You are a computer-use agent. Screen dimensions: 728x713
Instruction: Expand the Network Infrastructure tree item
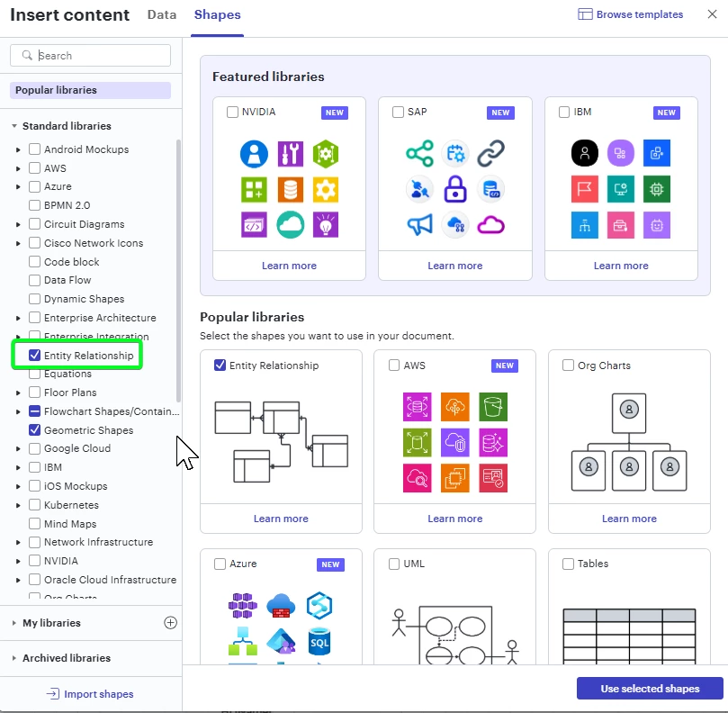click(18, 542)
